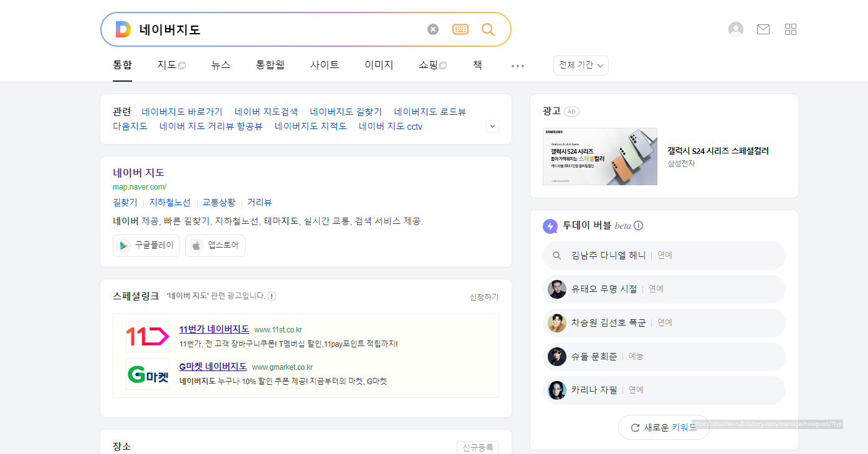Open the user profile icon

tap(736, 29)
